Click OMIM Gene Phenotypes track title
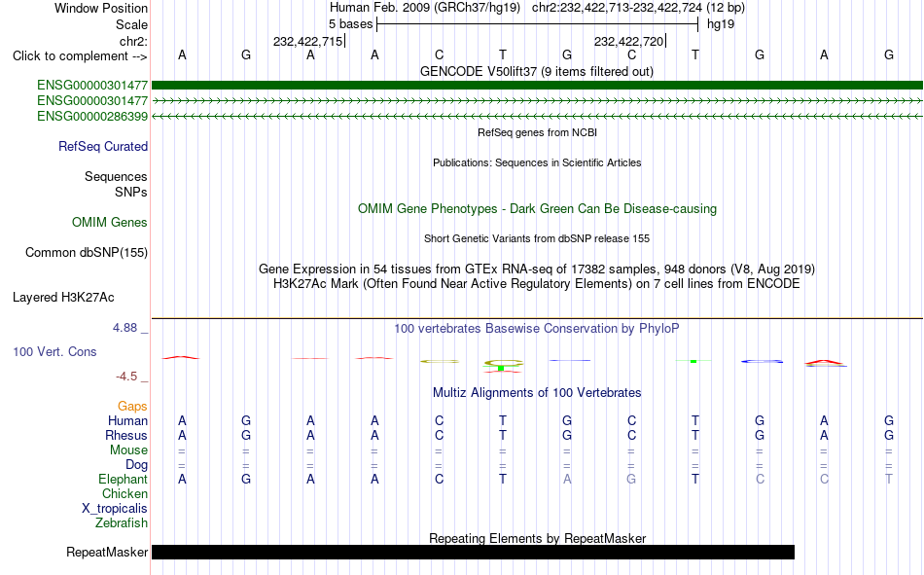924x575 pixels. click(538, 209)
